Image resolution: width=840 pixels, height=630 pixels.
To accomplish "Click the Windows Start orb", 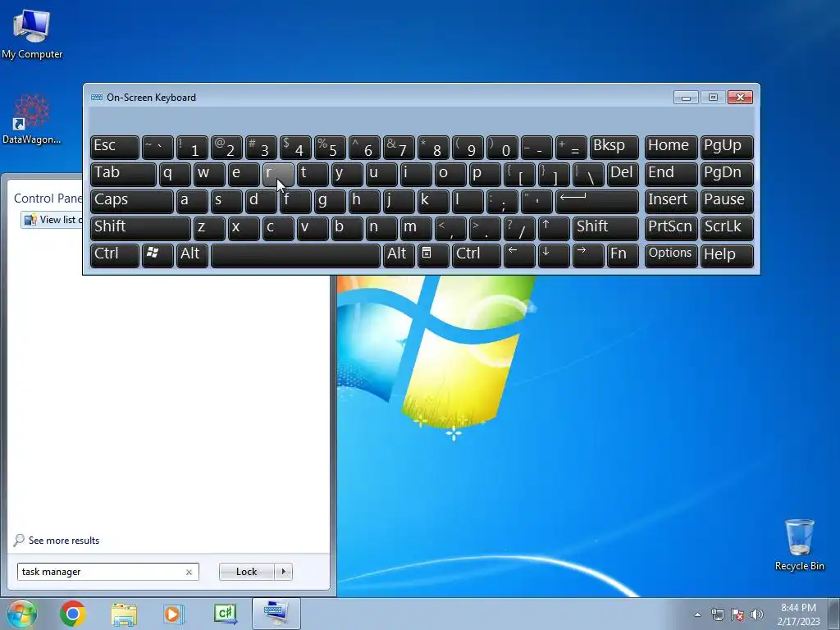I will click(21, 614).
